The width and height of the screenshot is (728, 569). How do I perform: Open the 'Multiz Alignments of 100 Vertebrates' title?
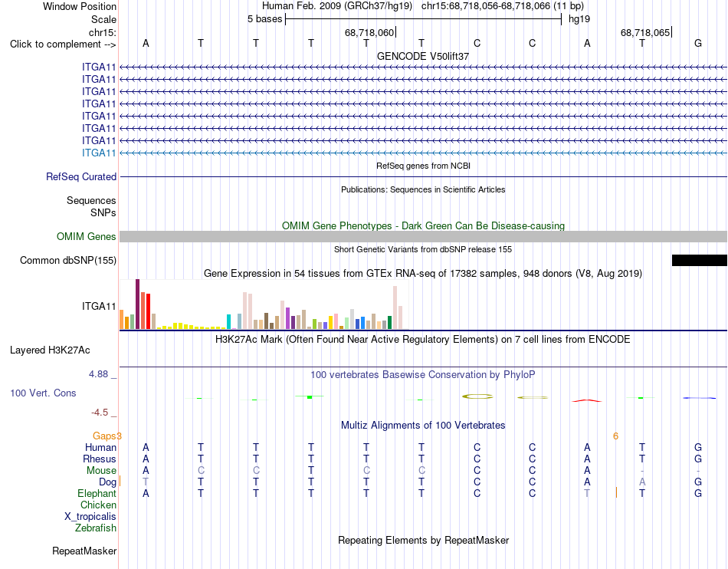pyautogui.click(x=423, y=426)
